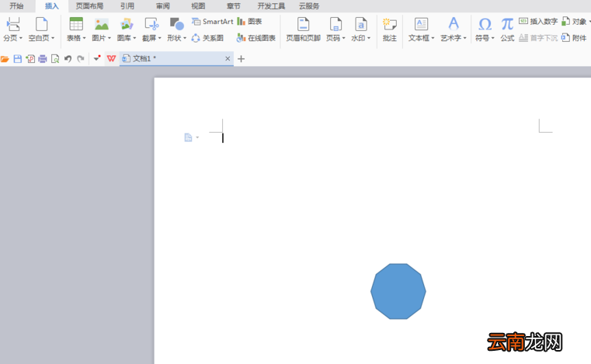This screenshot has height=364, width=591.
Task: Expand the 符号 dropdown arrow
Action: 492,38
